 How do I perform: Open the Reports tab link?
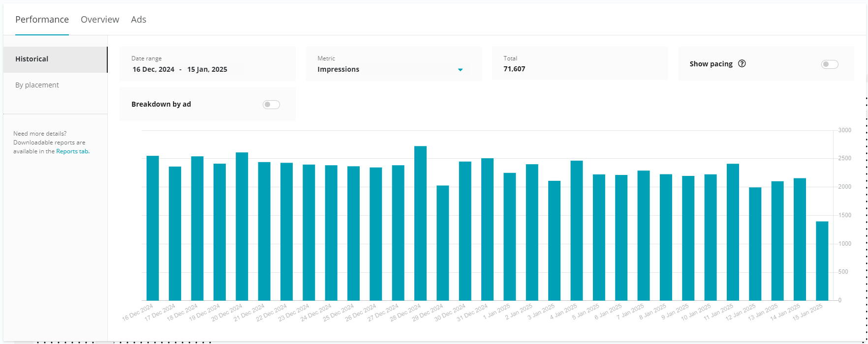coord(72,151)
